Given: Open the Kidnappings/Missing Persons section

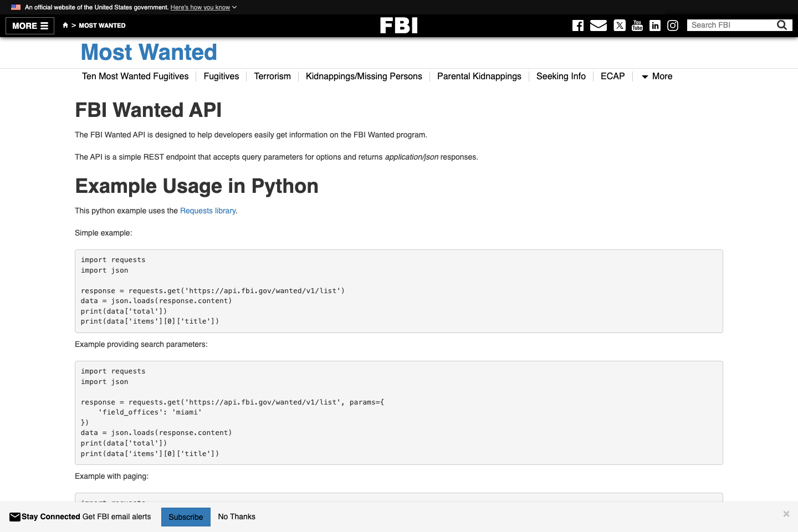Looking at the screenshot, I should [364, 76].
